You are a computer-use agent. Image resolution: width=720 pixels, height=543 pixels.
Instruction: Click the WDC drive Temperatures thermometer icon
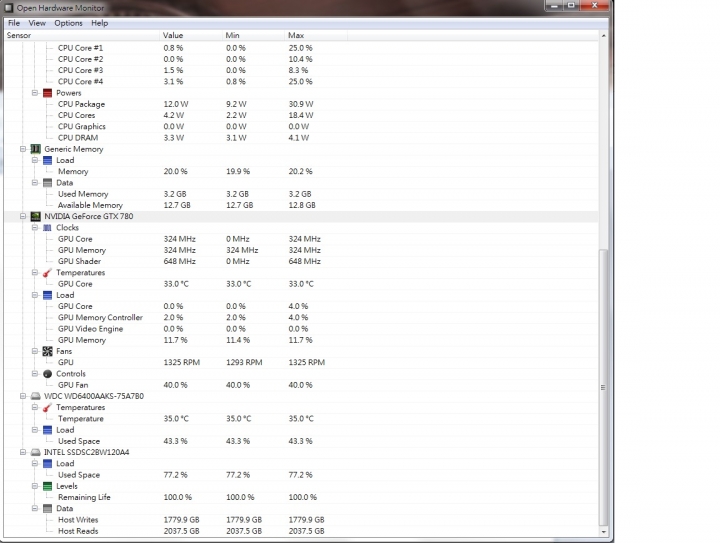point(47,408)
